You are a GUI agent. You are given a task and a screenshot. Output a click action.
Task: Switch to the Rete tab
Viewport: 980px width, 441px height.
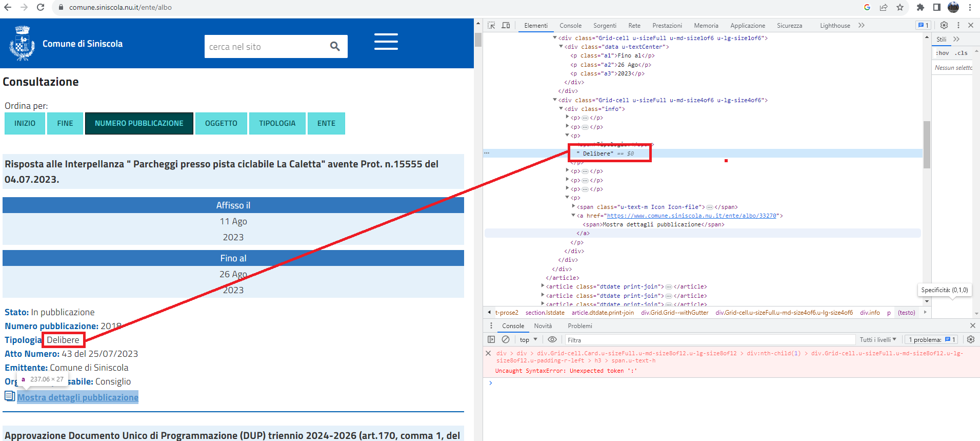tap(634, 26)
